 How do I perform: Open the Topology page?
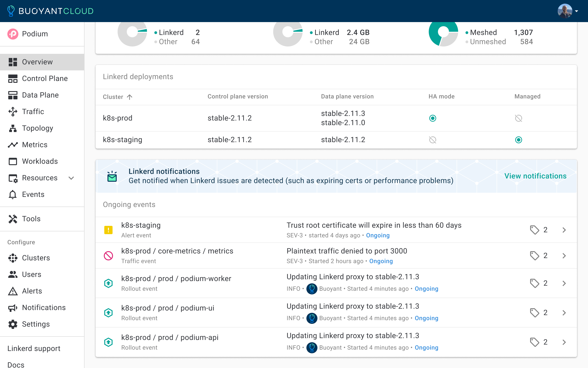tap(42, 128)
